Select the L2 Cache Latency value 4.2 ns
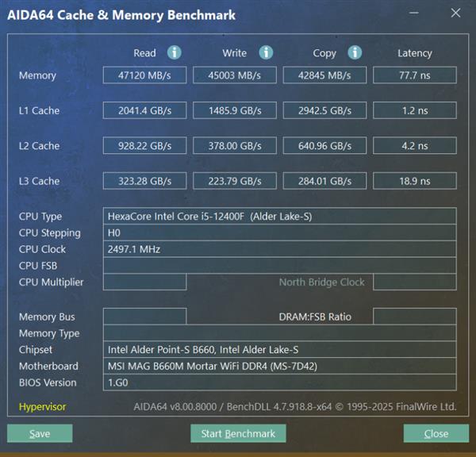The height and width of the screenshot is (457, 476). [x=415, y=145]
